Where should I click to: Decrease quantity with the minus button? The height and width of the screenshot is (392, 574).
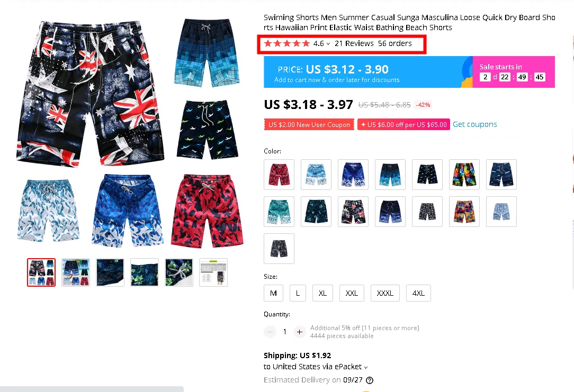click(270, 332)
